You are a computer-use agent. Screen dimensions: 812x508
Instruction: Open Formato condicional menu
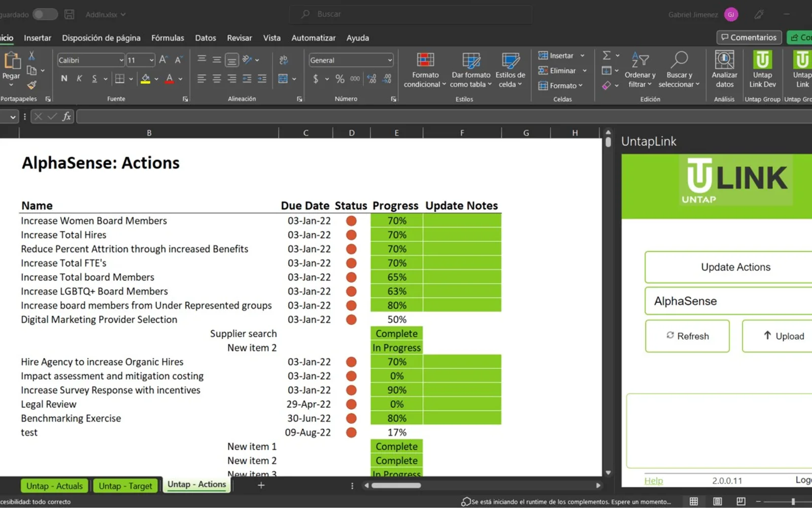point(425,70)
